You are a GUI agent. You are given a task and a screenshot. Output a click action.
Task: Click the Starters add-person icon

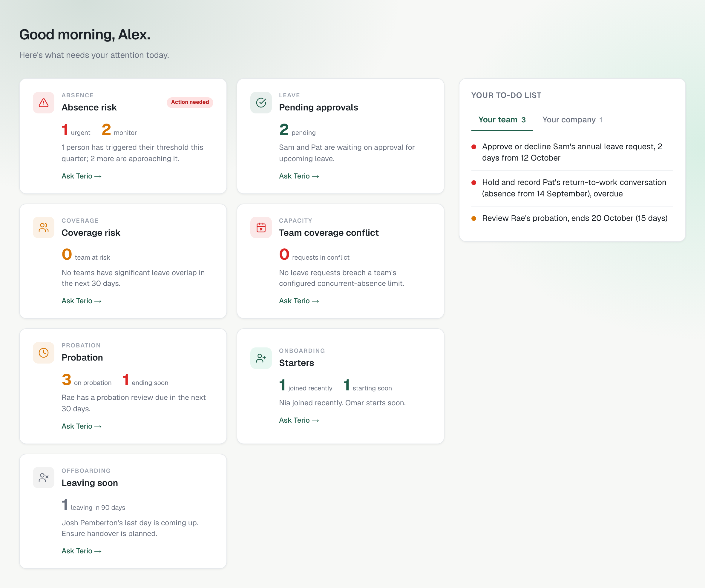click(261, 358)
